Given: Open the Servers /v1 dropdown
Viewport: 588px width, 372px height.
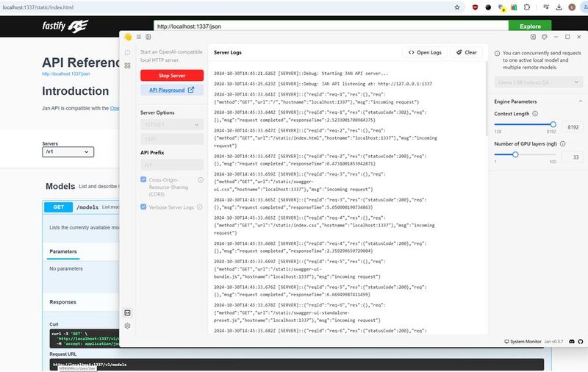Looking at the screenshot, I should 68,152.
